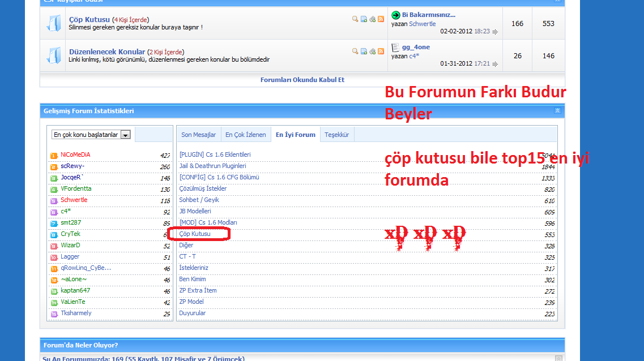Mark the Çöp Kutusu forum as read
The height and width of the screenshot is (361, 644).
click(372, 19)
